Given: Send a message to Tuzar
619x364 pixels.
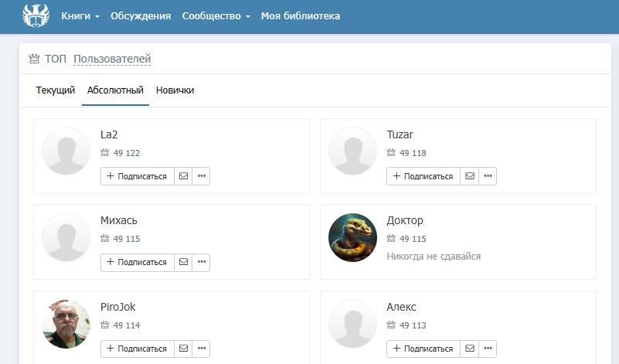Looking at the screenshot, I should [470, 176].
